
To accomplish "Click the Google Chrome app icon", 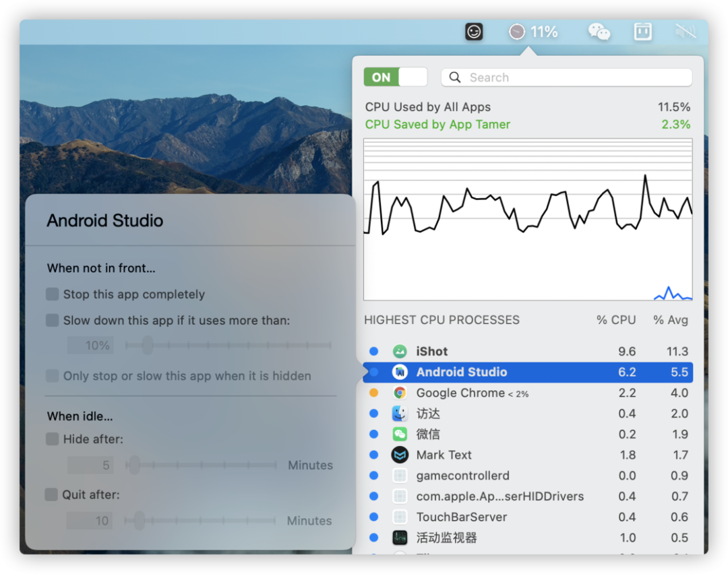I will tap(400, 393).
